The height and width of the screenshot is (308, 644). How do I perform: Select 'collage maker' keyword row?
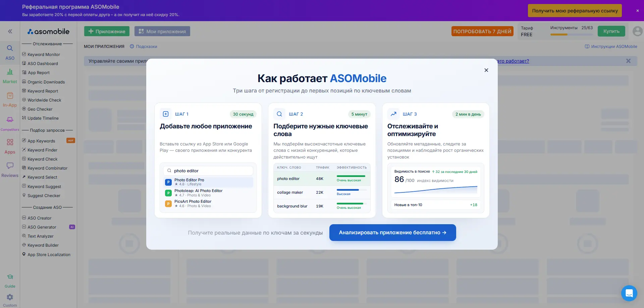tap(322, 192)
